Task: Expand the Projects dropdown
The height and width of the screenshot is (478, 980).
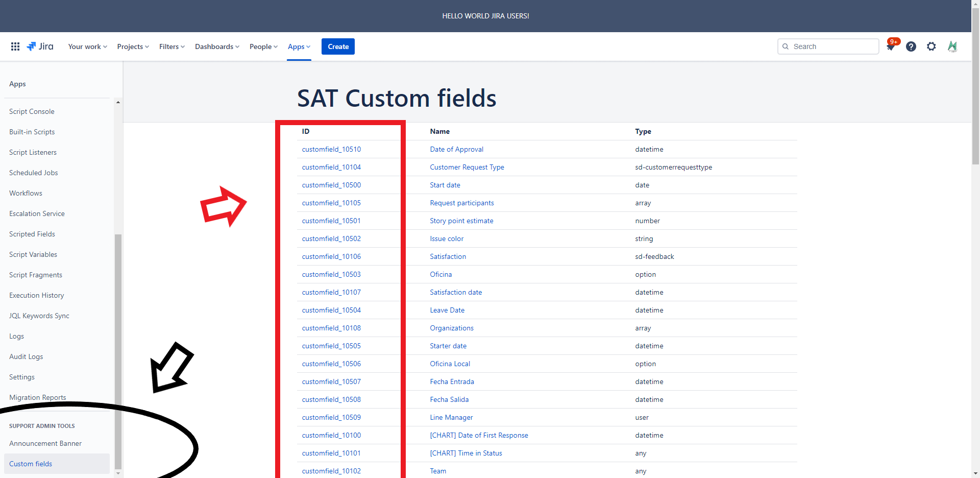Action: [x=133, y=46]
